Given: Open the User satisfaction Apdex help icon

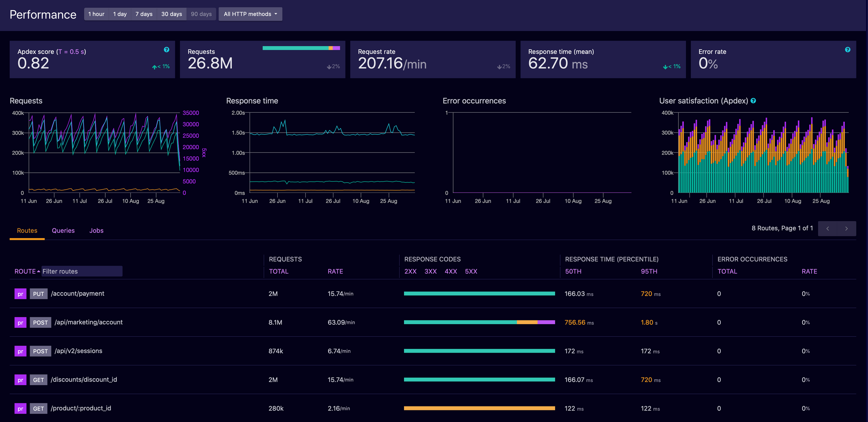Looking at the screenshot, I should pyautogui.click(x=753, y=101).
